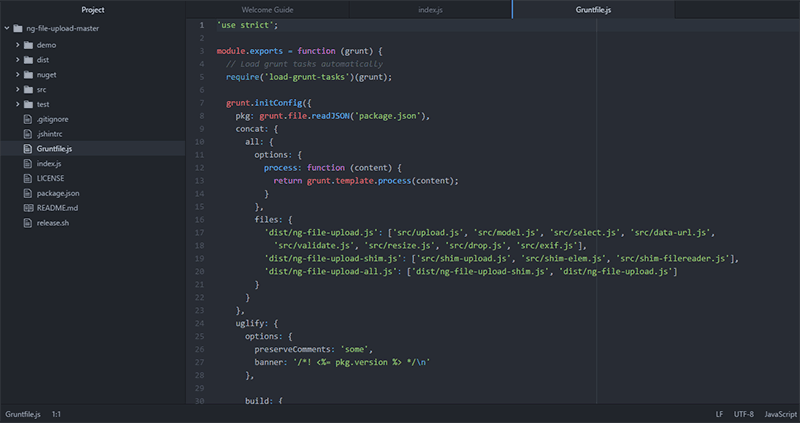Click line number 24 in the gutter

(199, 323)
